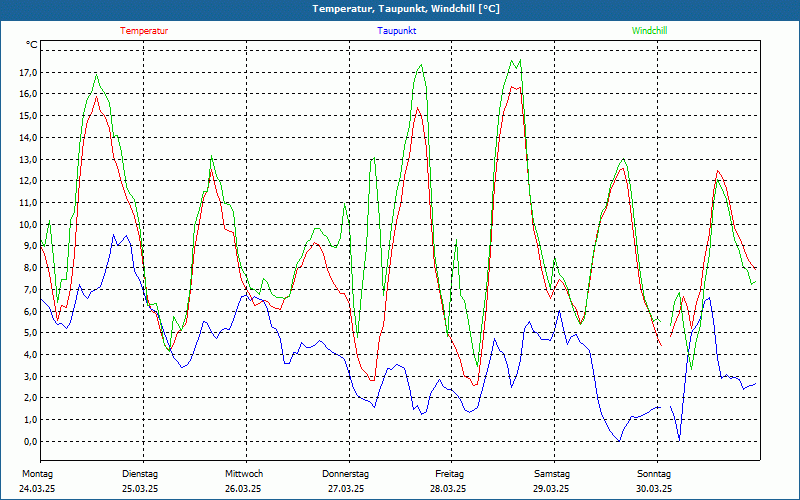
Task: Select the Donnerstag day label
Action: [346, 474]
